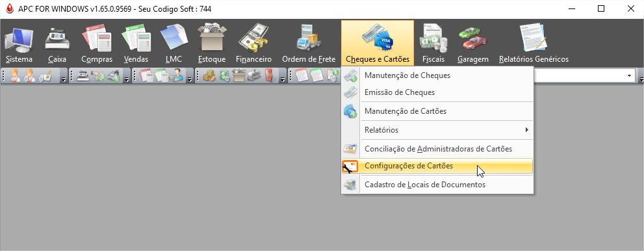This screenshot has height=251, width=644.
Task: Open the Sistema module with the monitor icon
Action: [19, 43]
